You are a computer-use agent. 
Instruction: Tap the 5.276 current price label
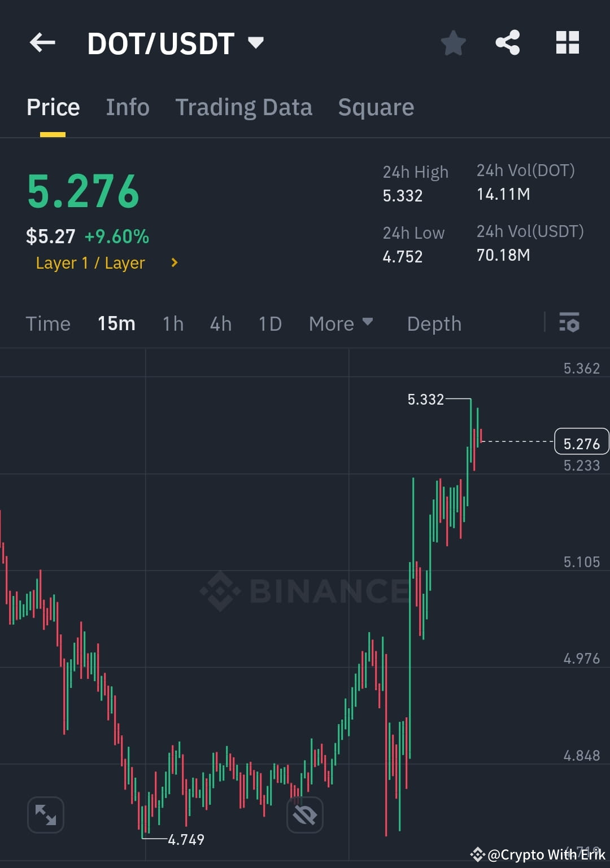581,441
